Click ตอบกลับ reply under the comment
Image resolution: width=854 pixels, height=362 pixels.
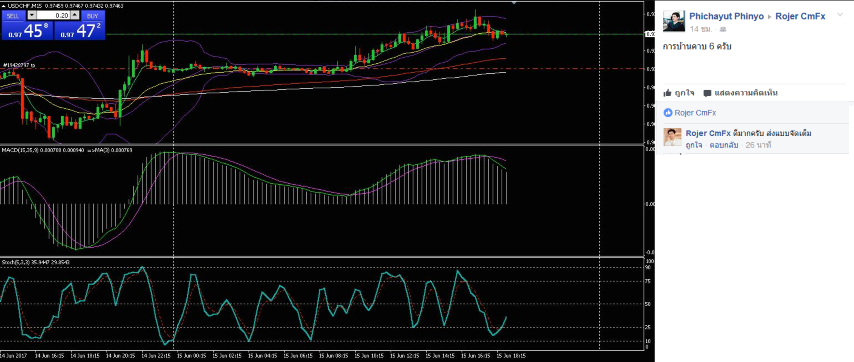(724, 145)
